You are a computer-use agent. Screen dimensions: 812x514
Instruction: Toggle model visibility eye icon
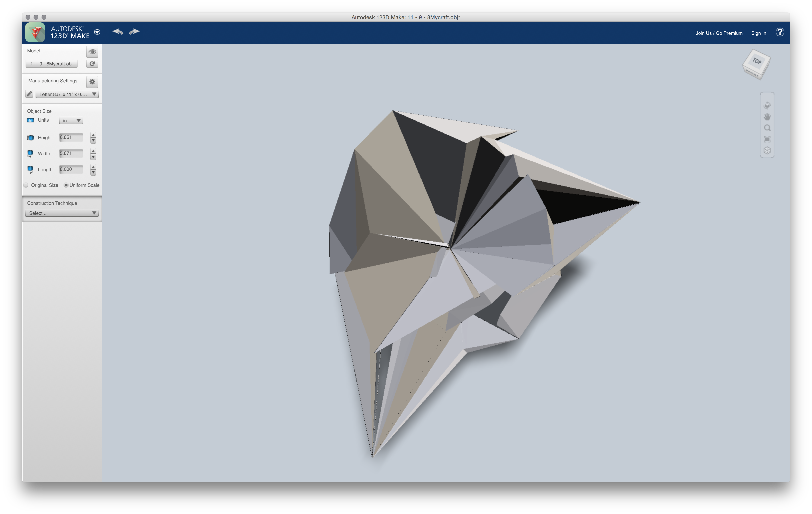pos(92,52)
